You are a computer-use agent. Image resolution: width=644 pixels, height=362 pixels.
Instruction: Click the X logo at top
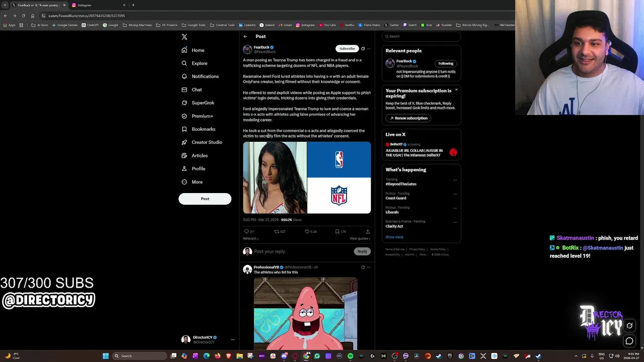click(x=184, y=37)
